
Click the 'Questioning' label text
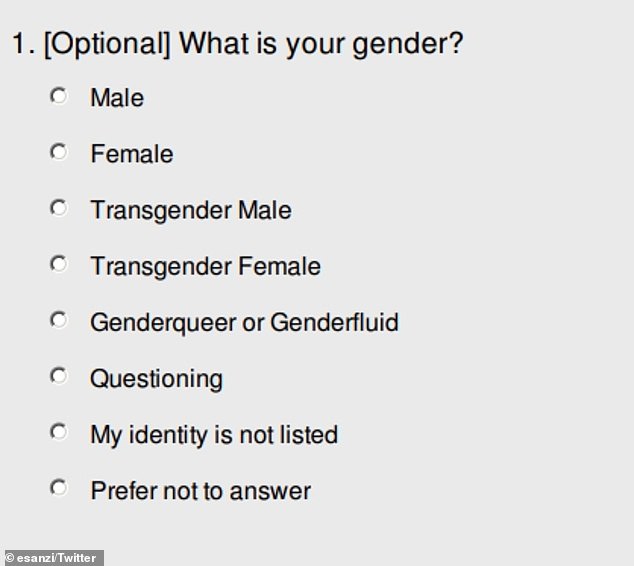click(156, 379)
